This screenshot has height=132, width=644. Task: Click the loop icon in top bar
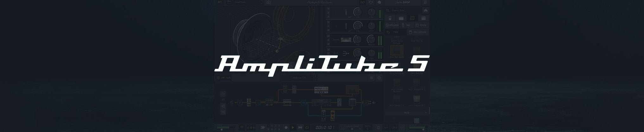tap(371, 3)
